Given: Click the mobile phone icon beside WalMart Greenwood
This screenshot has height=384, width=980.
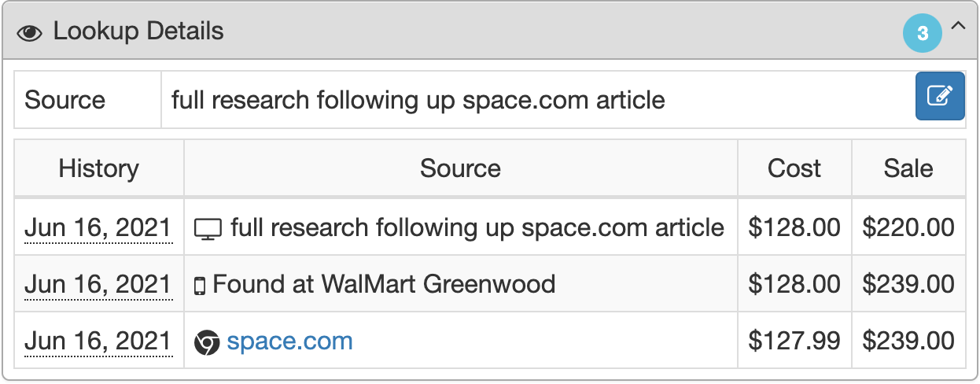Looking at the screenshot, I should coord(200,286).
